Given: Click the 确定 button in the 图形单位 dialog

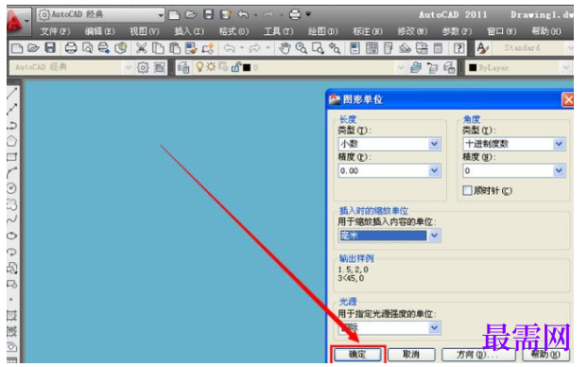Looking at the screenshot, I should click(357, 355).
